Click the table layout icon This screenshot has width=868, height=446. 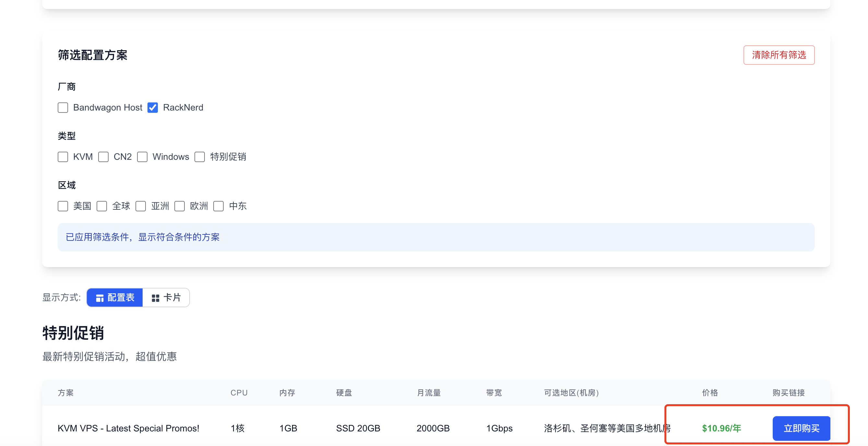coord(100,298)
